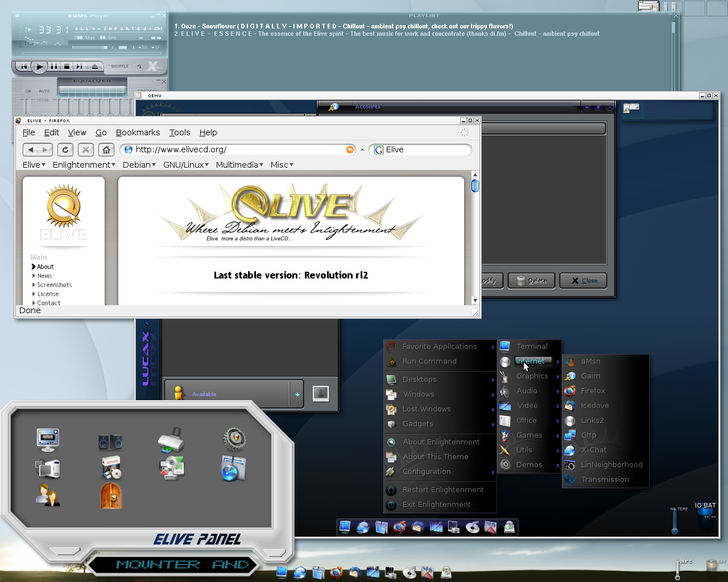Open License link in Elive sidebar

[x=48, y=294]
